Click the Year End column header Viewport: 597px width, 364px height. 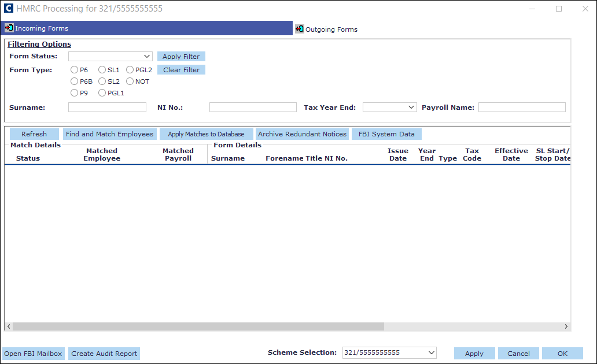(427, 154)
